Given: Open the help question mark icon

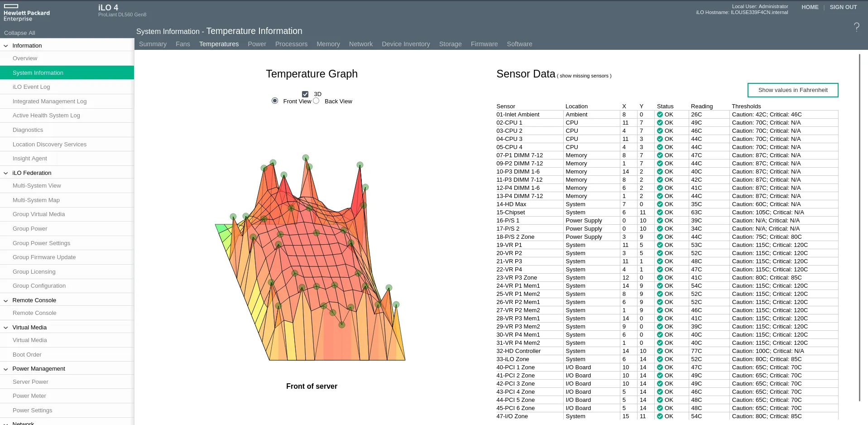Looking at the screenshot, I should tap(856, 27).
